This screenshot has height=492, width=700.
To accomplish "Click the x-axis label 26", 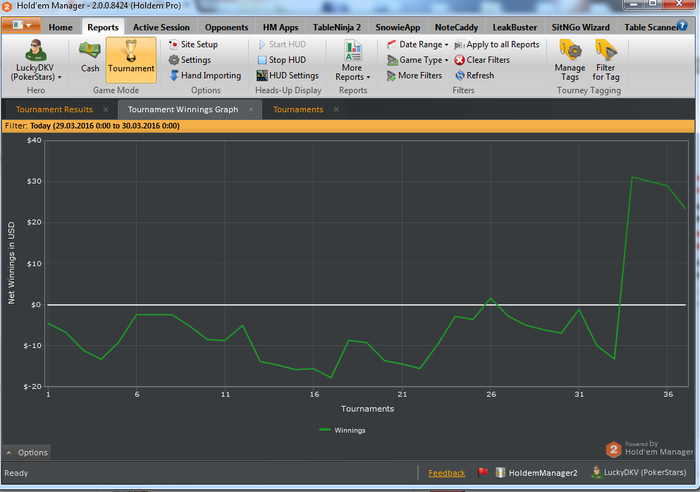I will 491,394.
